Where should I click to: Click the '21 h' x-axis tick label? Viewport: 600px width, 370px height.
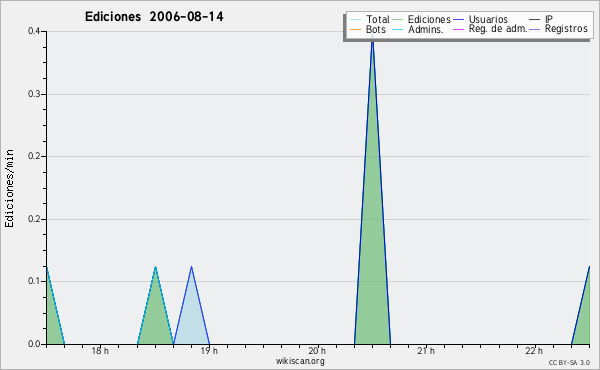click(426, 350)
